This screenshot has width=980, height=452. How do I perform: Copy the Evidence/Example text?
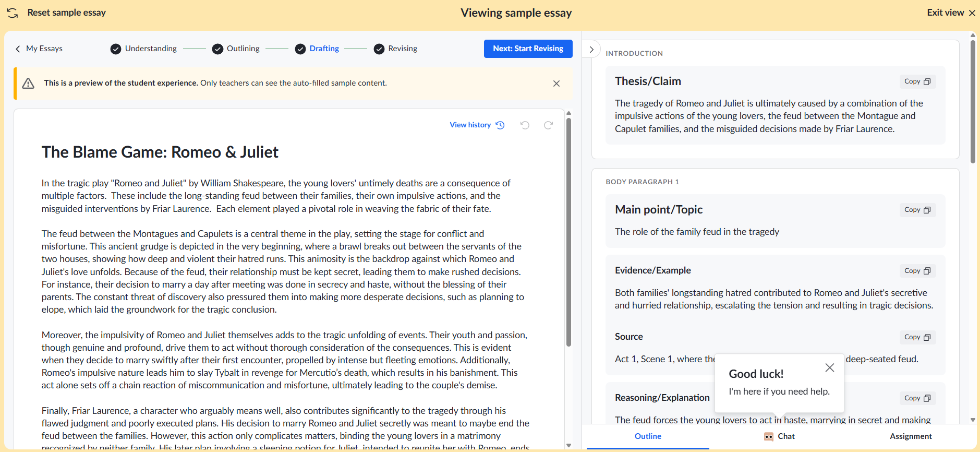(917, 271)
